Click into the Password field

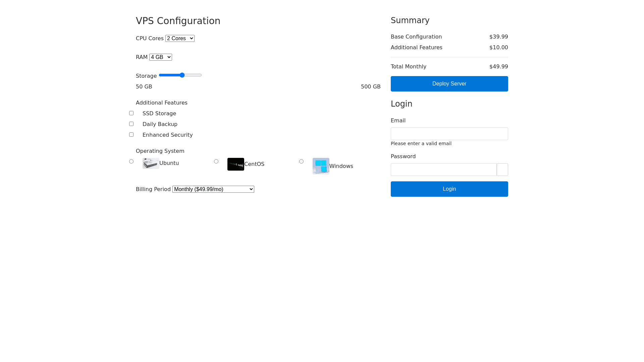click(443, 170)
